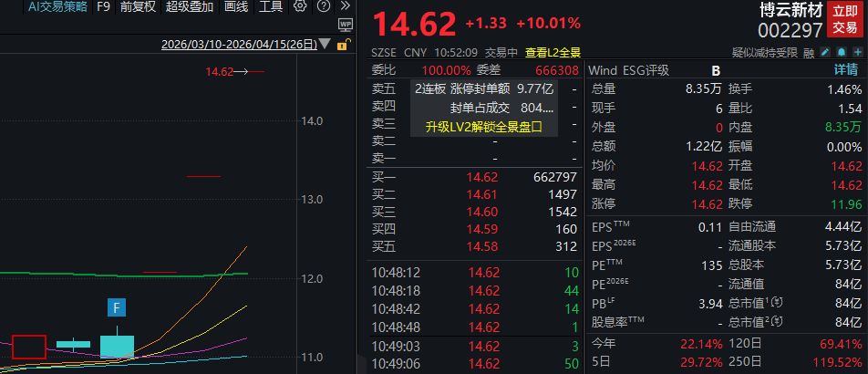Image resolution: width=868 pixels, height=374 pixels.
Task: Click the hollow red candlestick on chart
Action: [29, 347]
